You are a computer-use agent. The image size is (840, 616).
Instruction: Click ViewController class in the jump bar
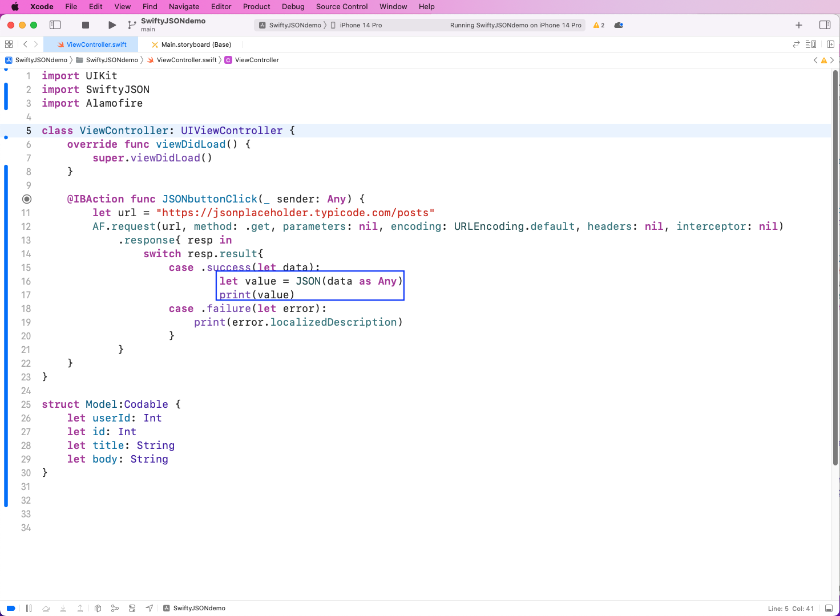pyautogui.click(x=252, y=60)
